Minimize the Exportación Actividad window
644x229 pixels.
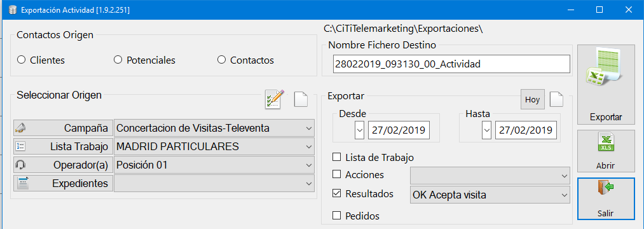(x=570, y=10)
